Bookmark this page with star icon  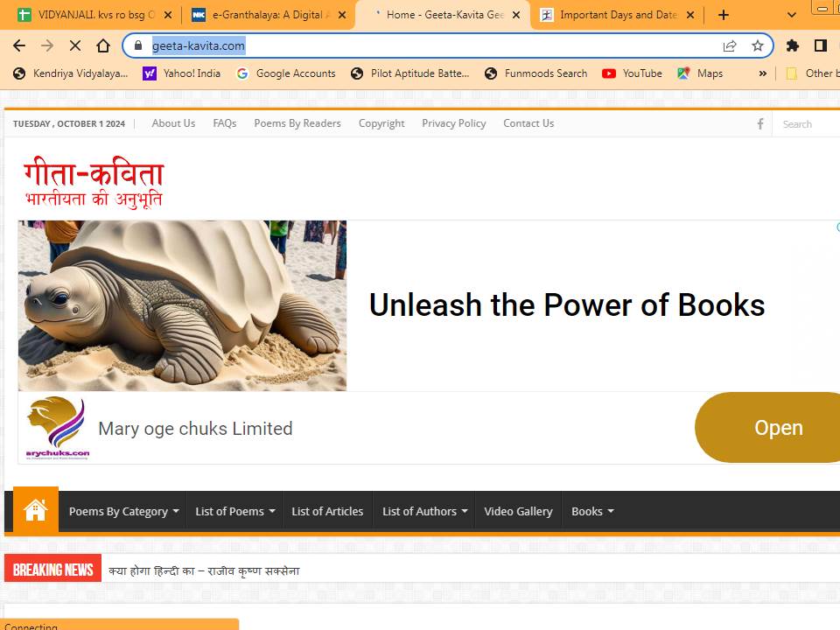tap(758, 45)
